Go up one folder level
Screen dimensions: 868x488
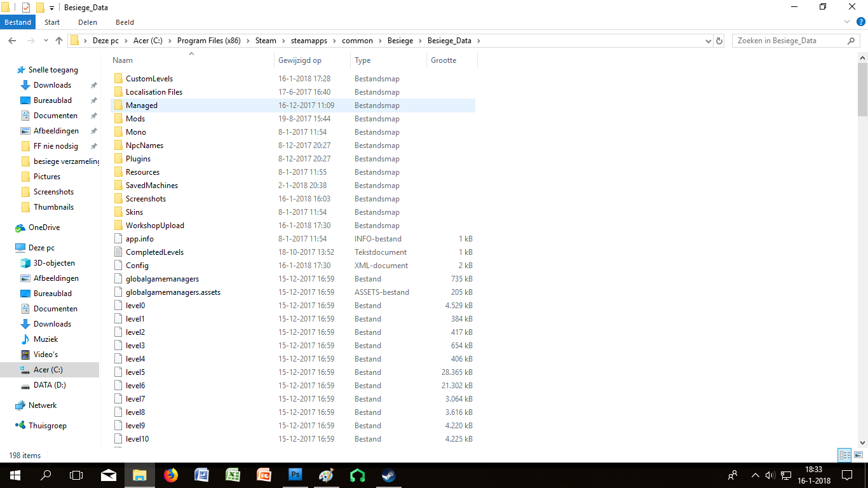(59, 41)
